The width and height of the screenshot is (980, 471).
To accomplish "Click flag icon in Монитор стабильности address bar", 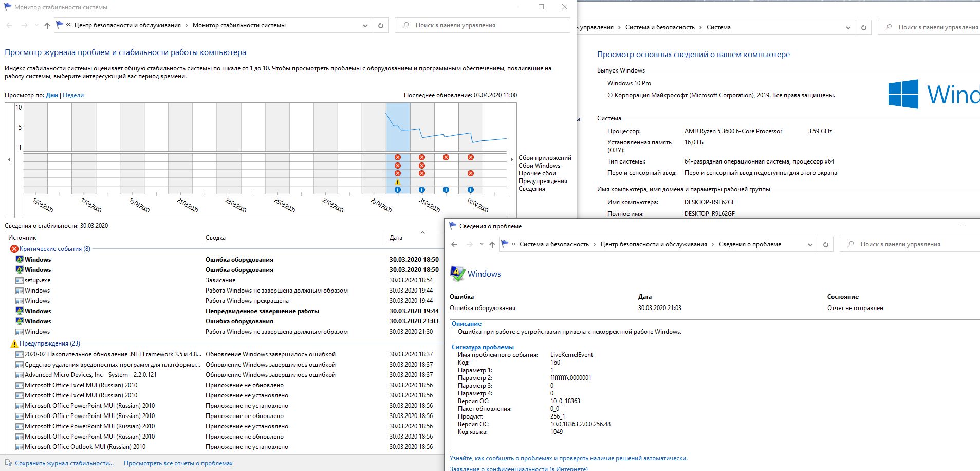I will click(60, 25).
